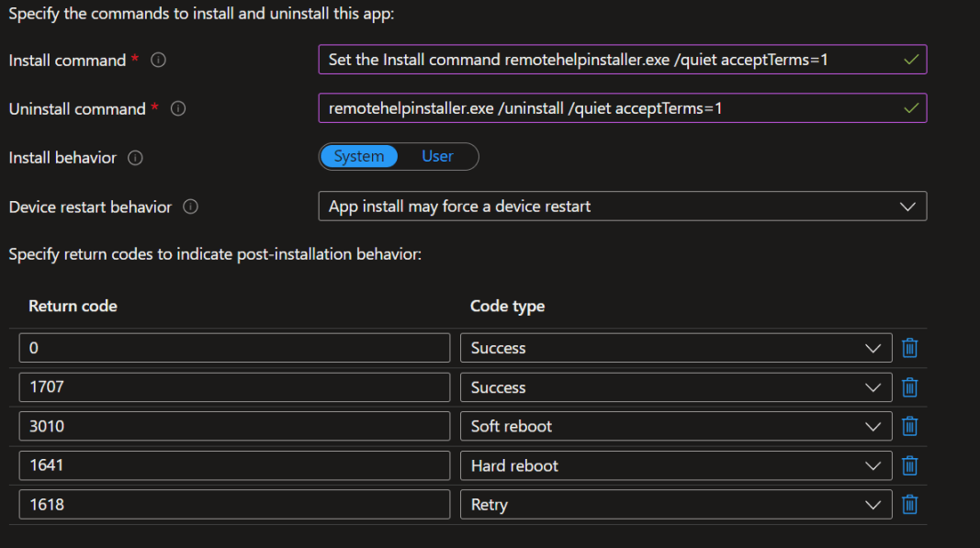Image resolution: width=980 pixels, height=548 pixels.
Task: Delete the return code 1707 row
Action: tap(909, 386)
